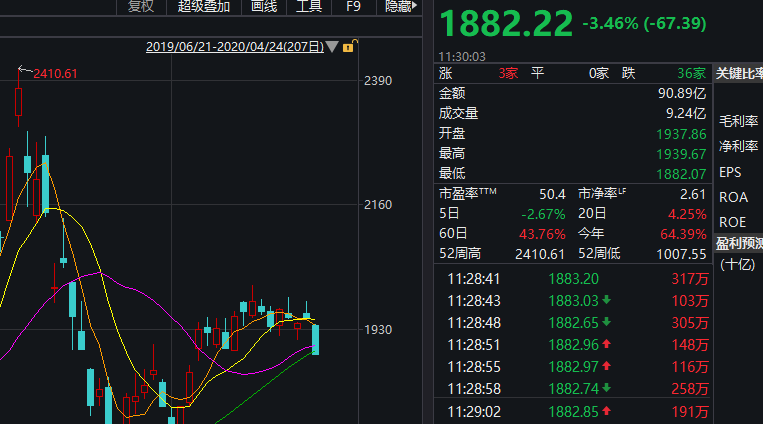Click the 市盈率 TTM value

(553, 193)
